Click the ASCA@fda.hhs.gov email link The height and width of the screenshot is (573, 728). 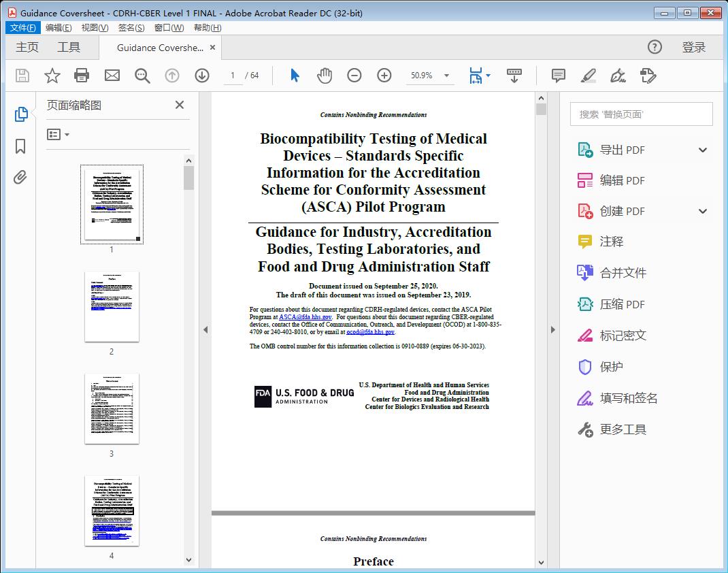click(x=305, y=317)
